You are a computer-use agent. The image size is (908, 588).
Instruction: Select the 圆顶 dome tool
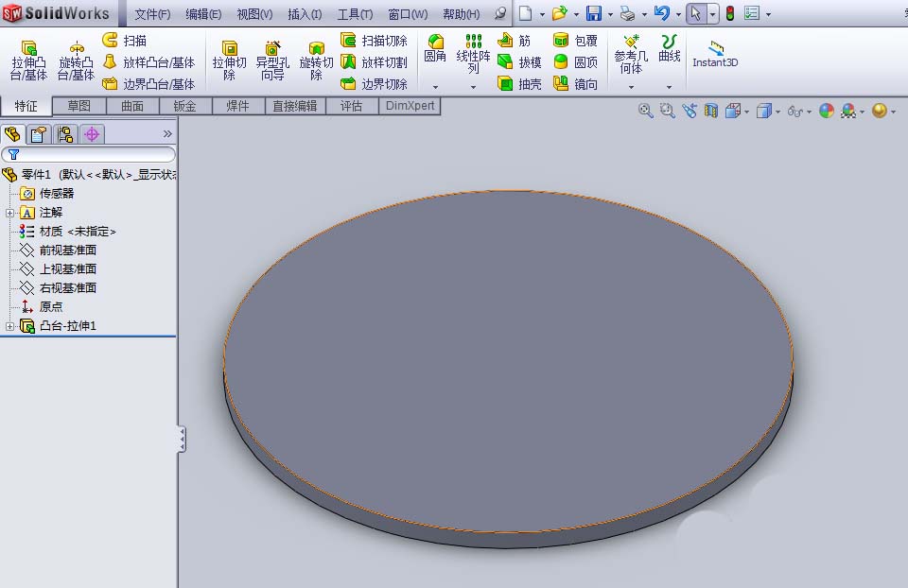coord(576,62)
